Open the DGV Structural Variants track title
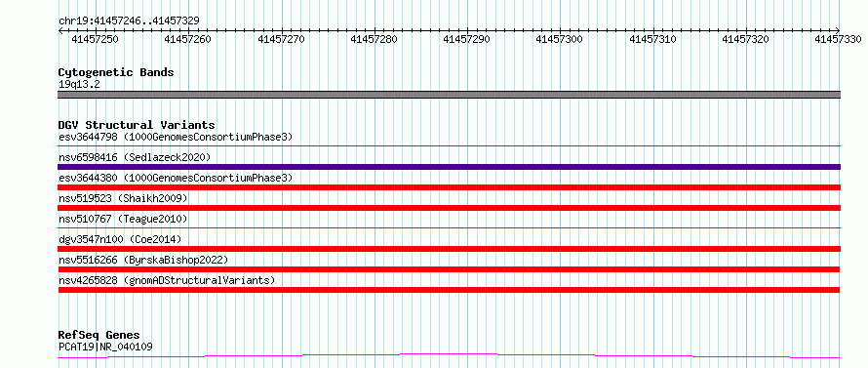The width and height of the screenshot is (868, 368). pyautogui.click(x=137, y=125)
